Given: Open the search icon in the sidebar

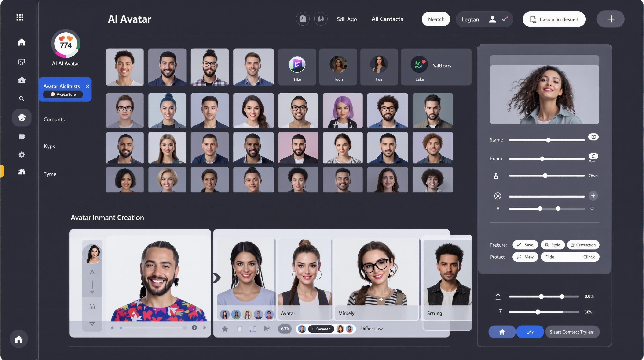Looking at the screenshot, I should coord(22,99).
